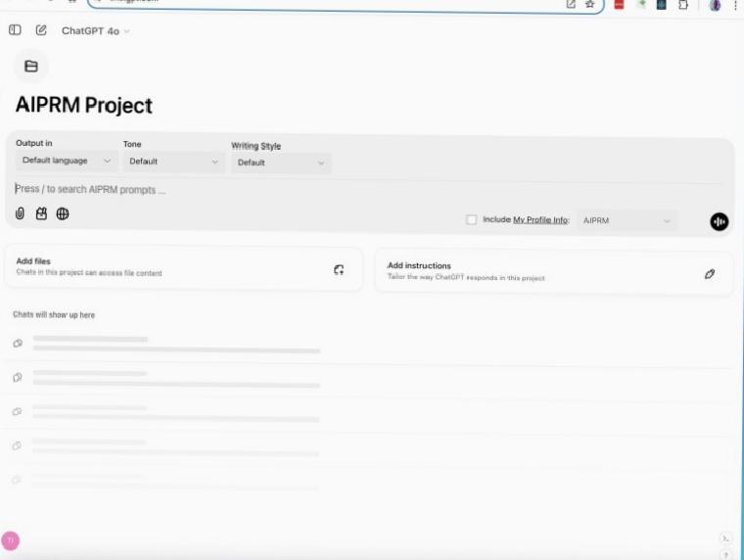Click the "Chats will show up here" text

(54, 314)
